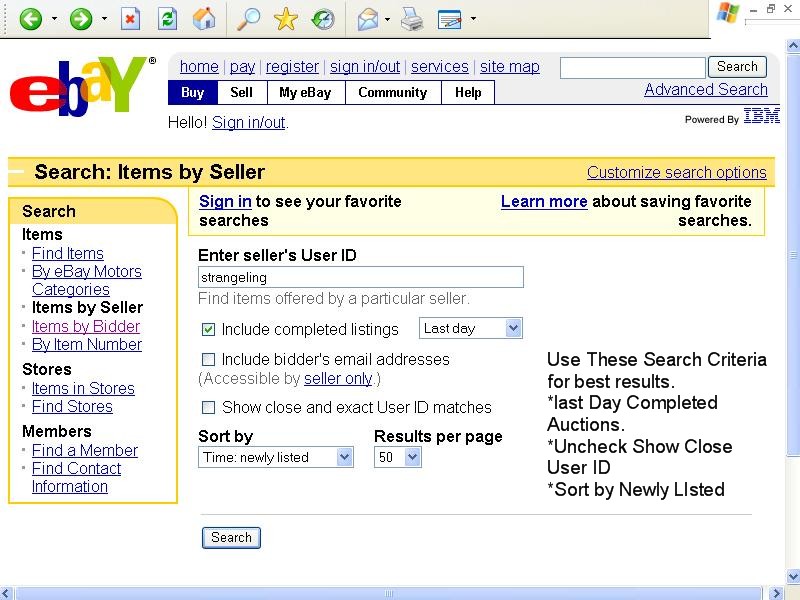Image resolution: width=800 pixels, height=600 pixels.
Task: Open the Help tab
Action: click(x=468, y=92)
